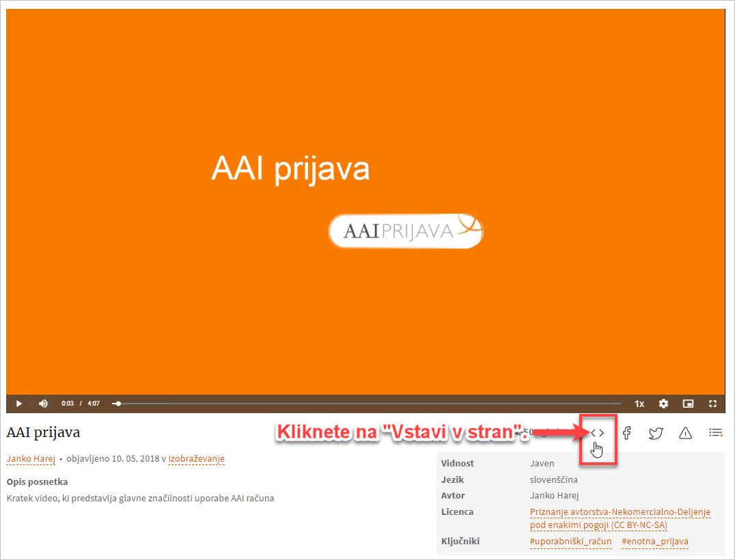Click the video progress bar

pos(367,404)
